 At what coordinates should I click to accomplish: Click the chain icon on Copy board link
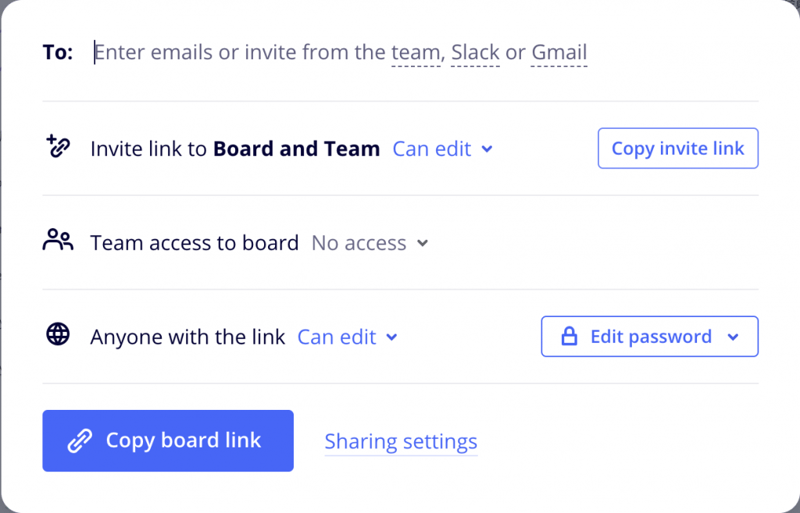[79, 441]
